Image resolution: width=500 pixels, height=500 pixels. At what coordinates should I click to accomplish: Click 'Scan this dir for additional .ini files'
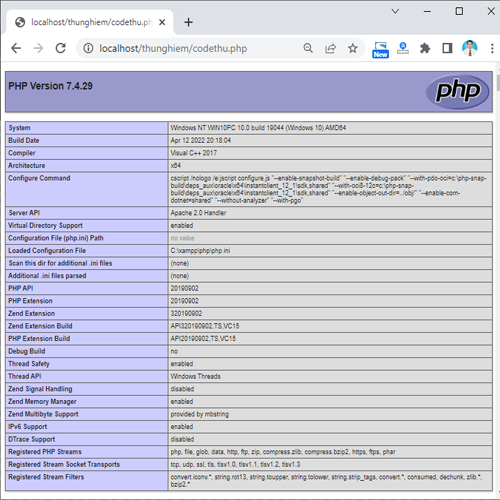tap(60, 263)
